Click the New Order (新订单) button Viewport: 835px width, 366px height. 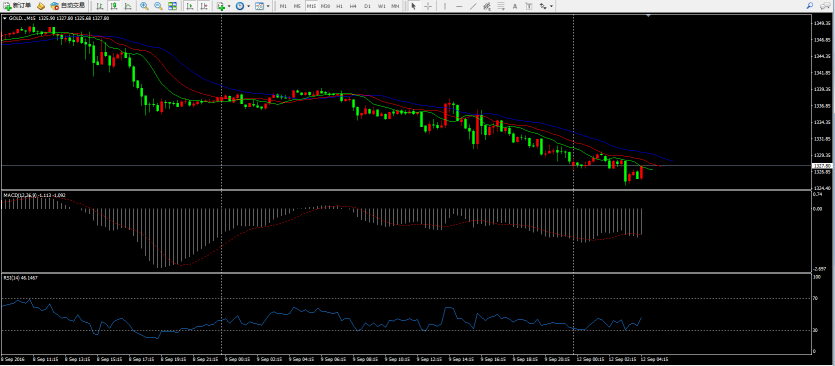tap(17, 6)
